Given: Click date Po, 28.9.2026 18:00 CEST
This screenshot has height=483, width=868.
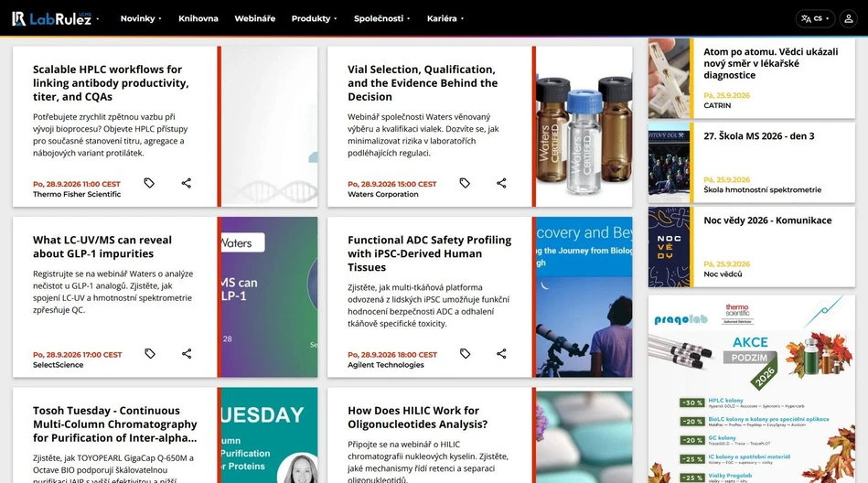Looking at the screenshot, I should pos(392,355).
